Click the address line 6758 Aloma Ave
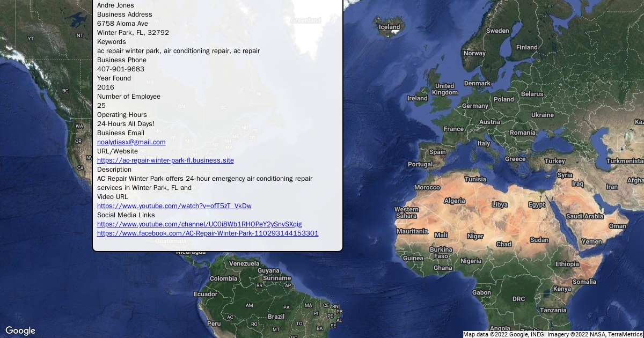 click(122, 24)
